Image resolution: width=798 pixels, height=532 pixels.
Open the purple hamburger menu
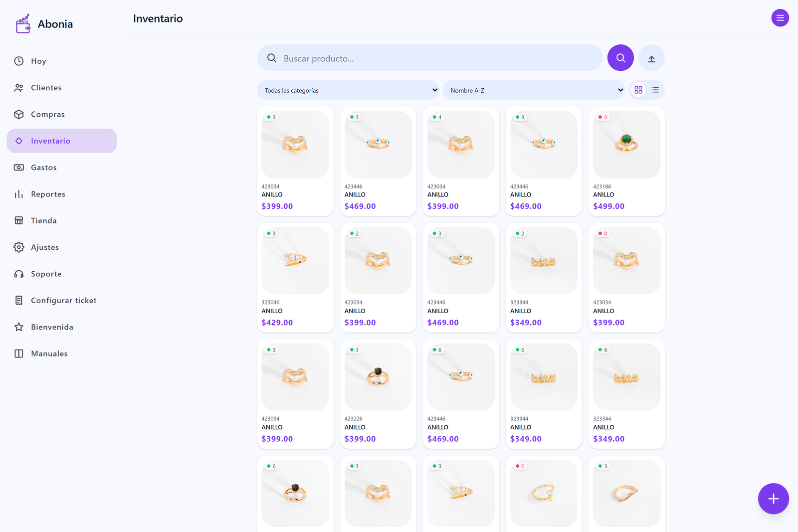[780, 18]
